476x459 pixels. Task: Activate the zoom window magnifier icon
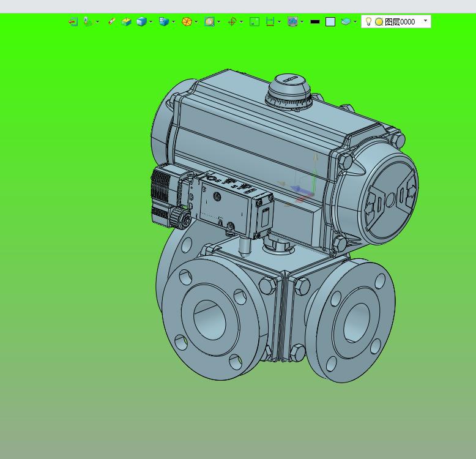(x=209, y=21)
